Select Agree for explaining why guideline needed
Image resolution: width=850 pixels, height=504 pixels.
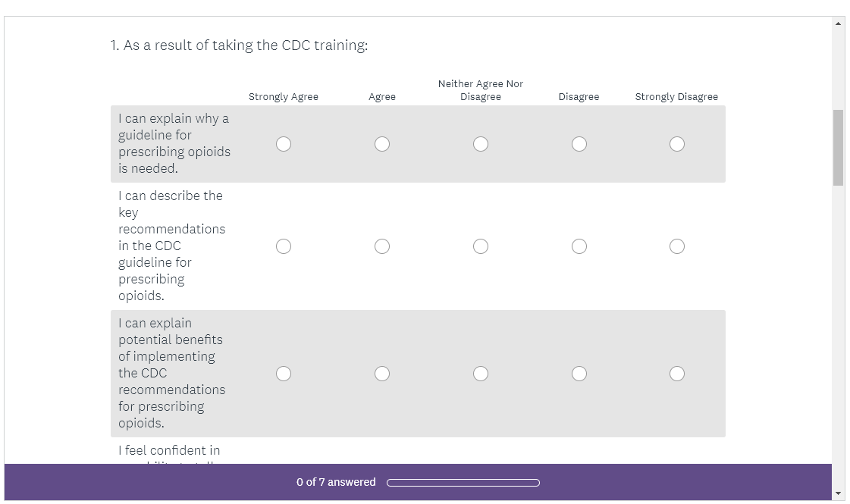coord(382,144)
